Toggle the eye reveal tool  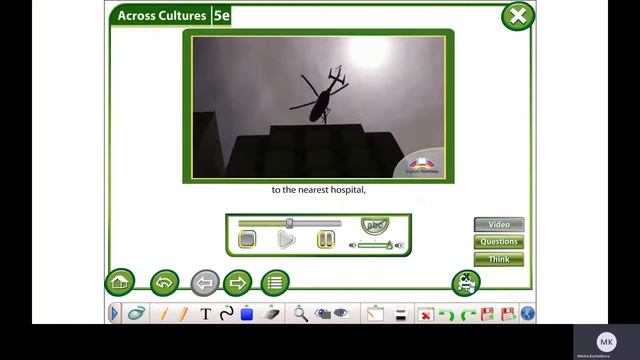341,313
